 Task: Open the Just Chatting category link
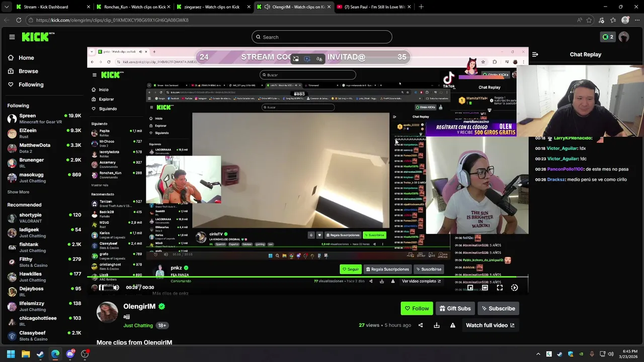click(x=138, y=325)
